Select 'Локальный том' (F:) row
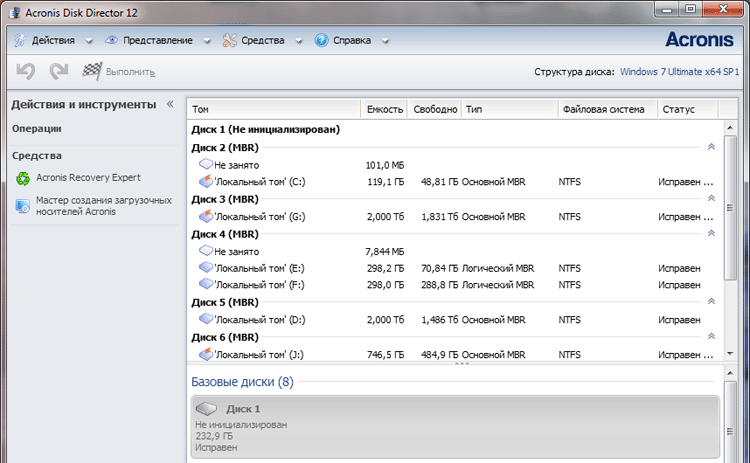 pyautogui.click(x=454, y=285)
